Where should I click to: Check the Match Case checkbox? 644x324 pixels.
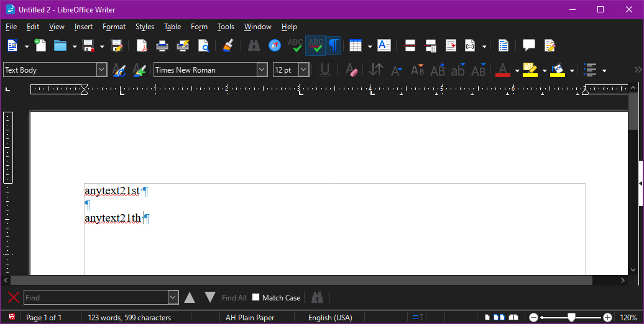[x=255, y=297]
